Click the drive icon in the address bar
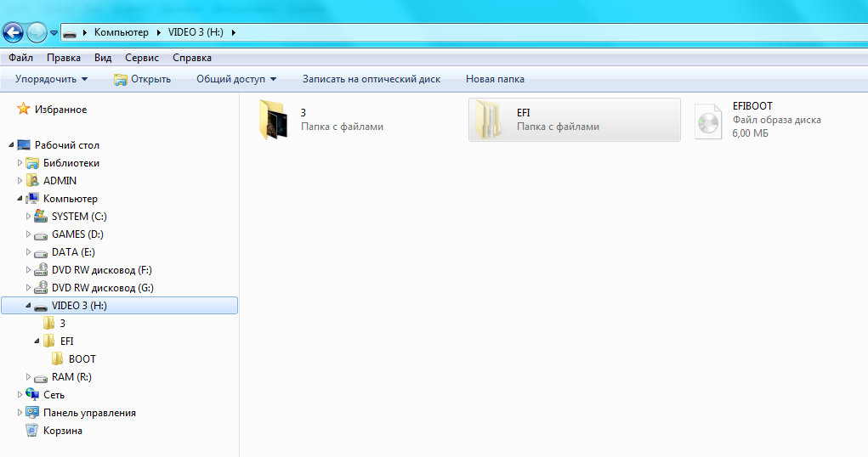The image size is (868, 457). coord(70,33)
